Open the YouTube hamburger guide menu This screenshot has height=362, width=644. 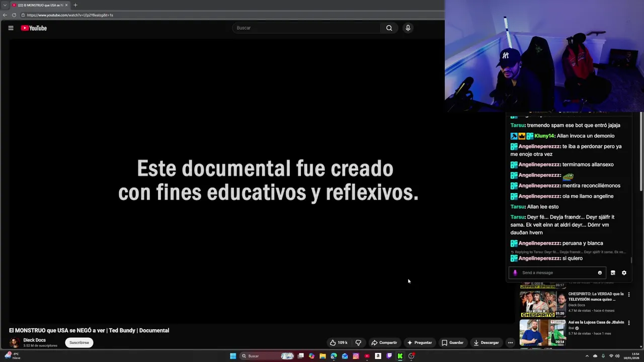click(x=11, y=28)
